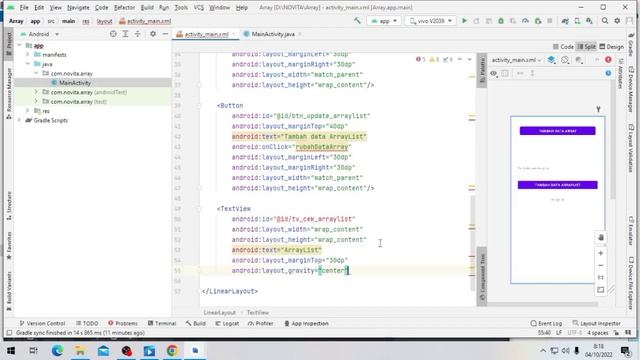640x360 pixels.
Task: Go to previous highlighted error arrow in editor
Action: click(460, 60)
